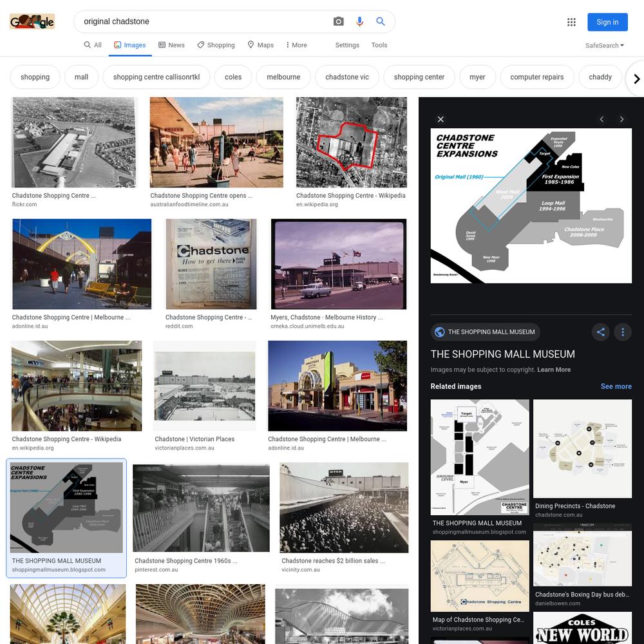Share the previewed image

click(x=600, y=332)
